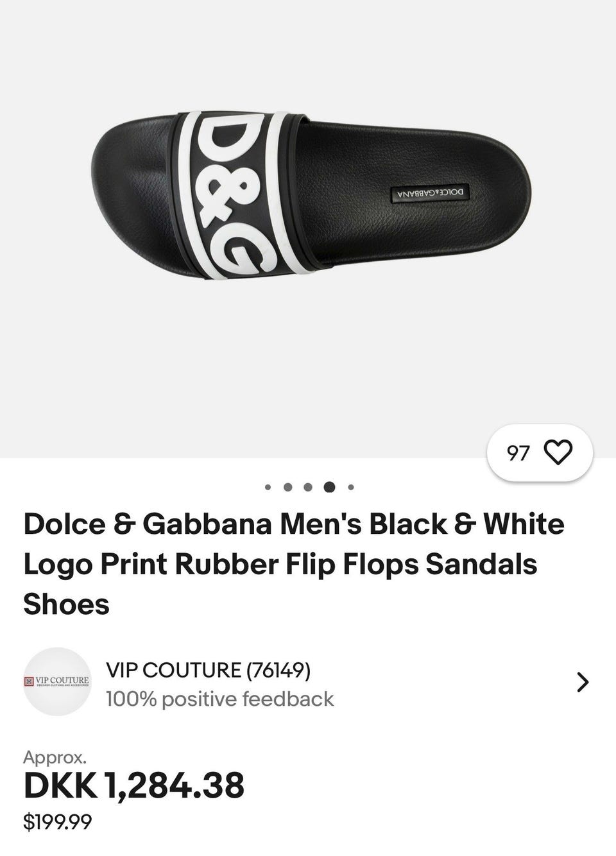
Task: Tap the heart icon to watch item
Action: (x=558, y=452)
